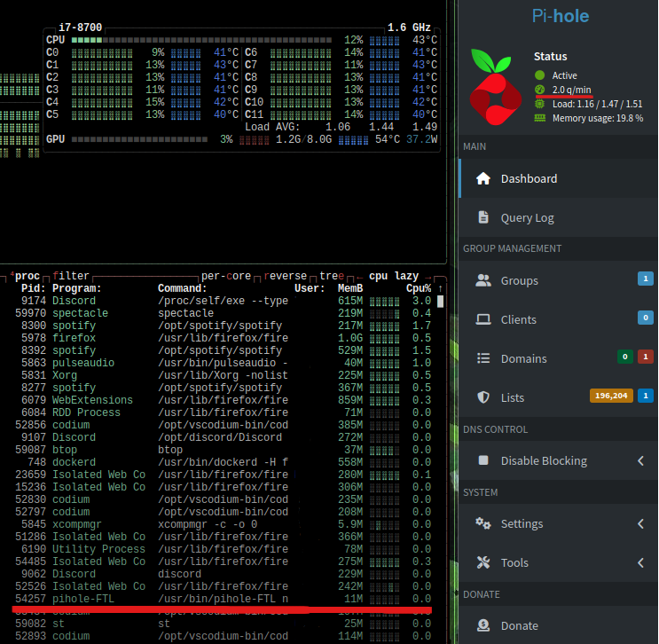Toggle btop per-core option
This screenshot has width=659, height=644.
226,276
